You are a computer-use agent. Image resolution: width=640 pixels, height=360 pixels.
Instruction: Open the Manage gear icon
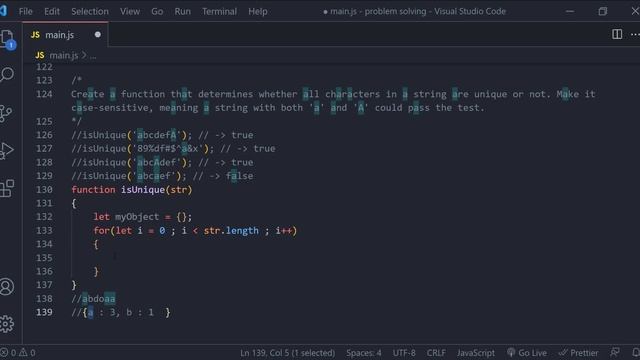(7, 324)
